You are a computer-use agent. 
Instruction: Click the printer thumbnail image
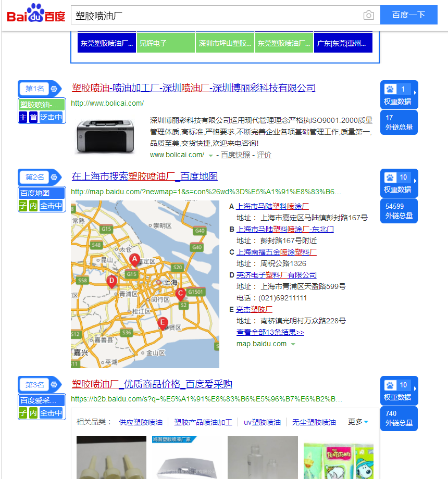point(105,136)
